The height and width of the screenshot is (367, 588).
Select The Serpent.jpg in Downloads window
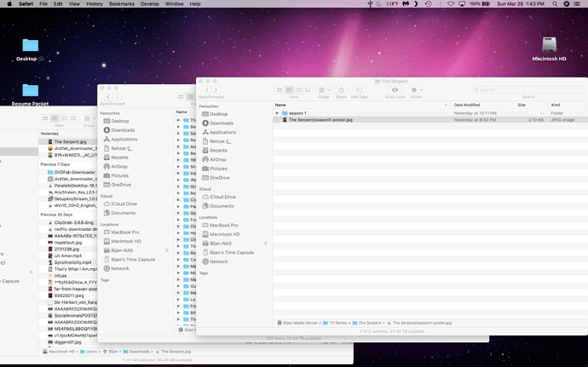coord(68,141)
